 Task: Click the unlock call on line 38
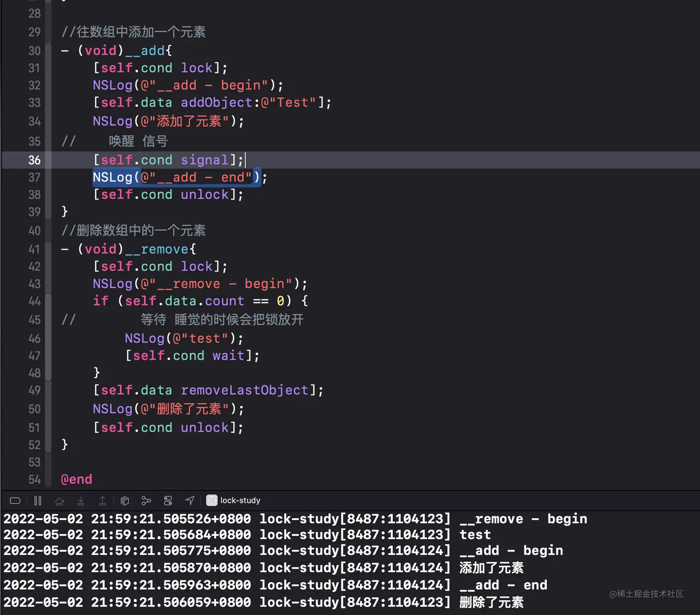pyautogui.click(x=205, y=194)
